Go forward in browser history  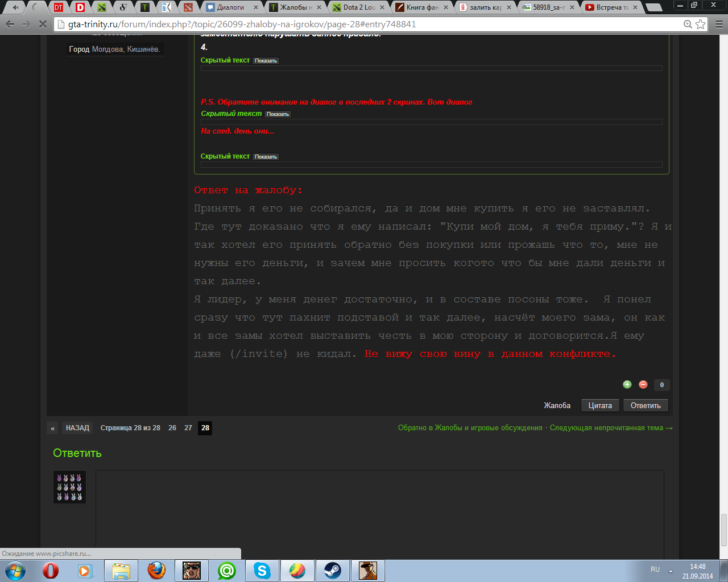[x=26, y=24]
